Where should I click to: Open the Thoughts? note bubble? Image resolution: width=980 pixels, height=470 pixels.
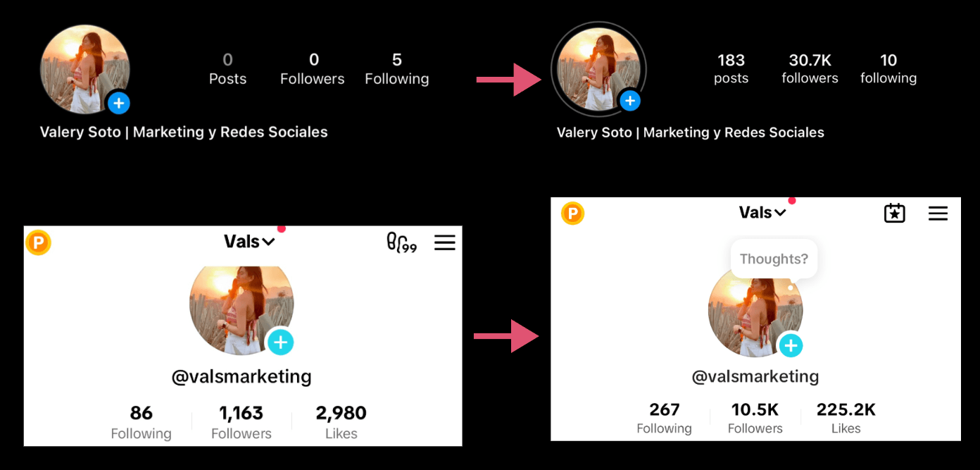[x=774, y=259]
